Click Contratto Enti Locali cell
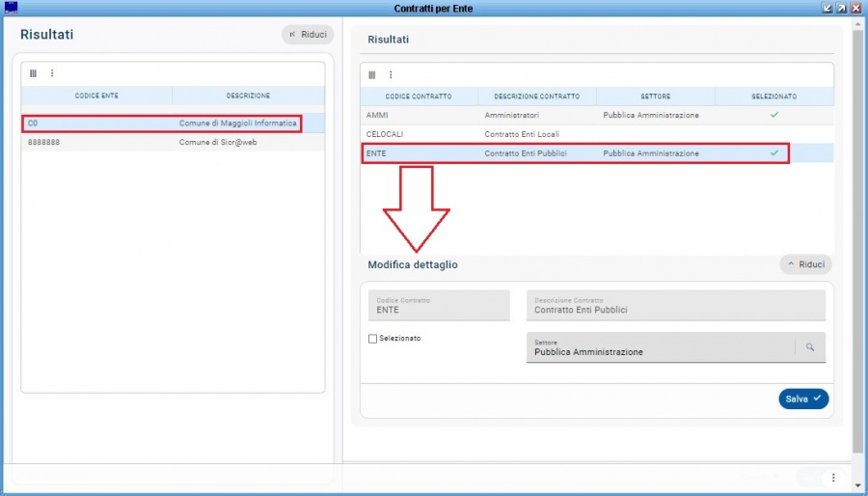 coord(522,134)
